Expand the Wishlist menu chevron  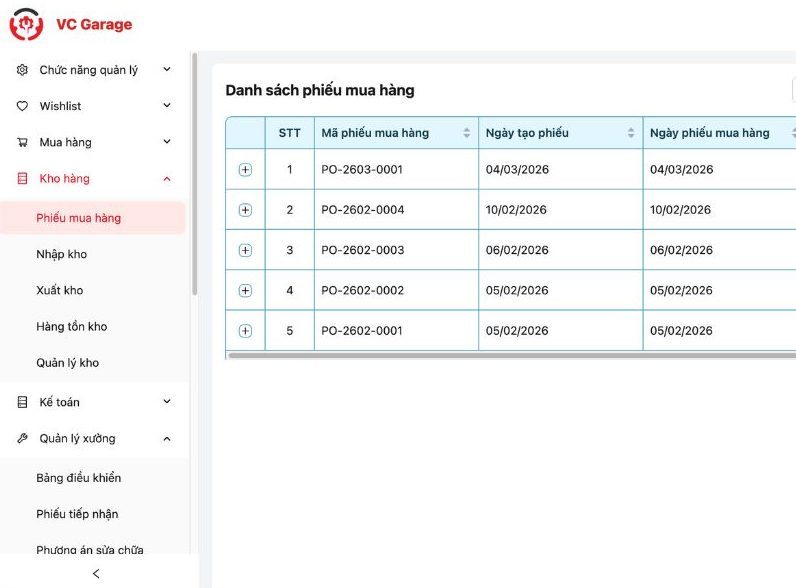pyautogui.click(x=167, y=106)
